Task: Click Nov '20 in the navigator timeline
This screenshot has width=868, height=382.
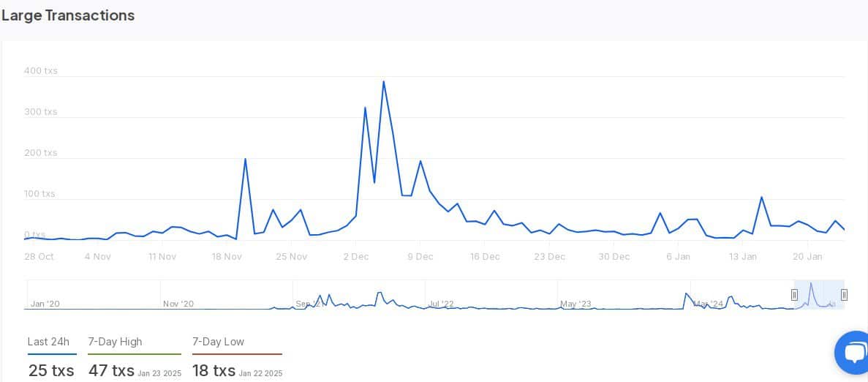Action: (178, 304)
